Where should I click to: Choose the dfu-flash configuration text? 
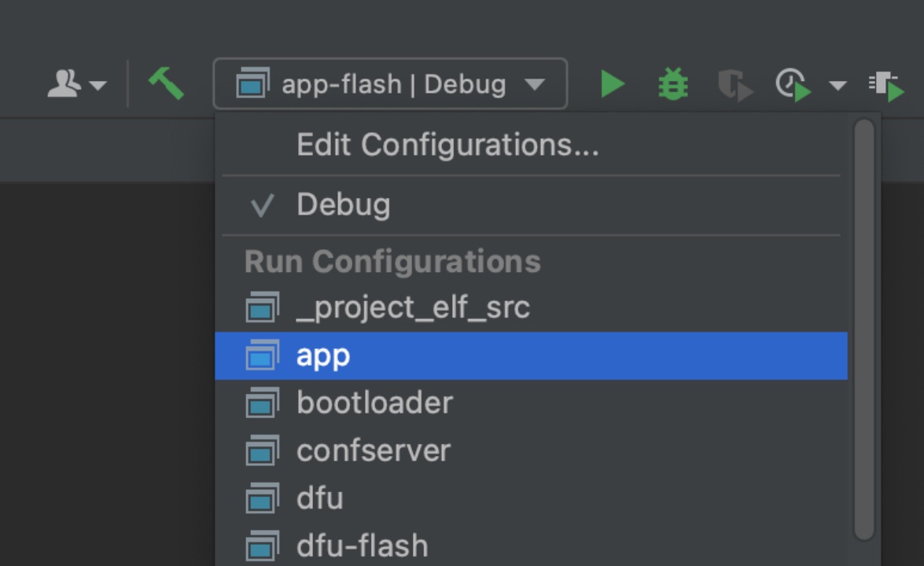click(x=363, y=546)
